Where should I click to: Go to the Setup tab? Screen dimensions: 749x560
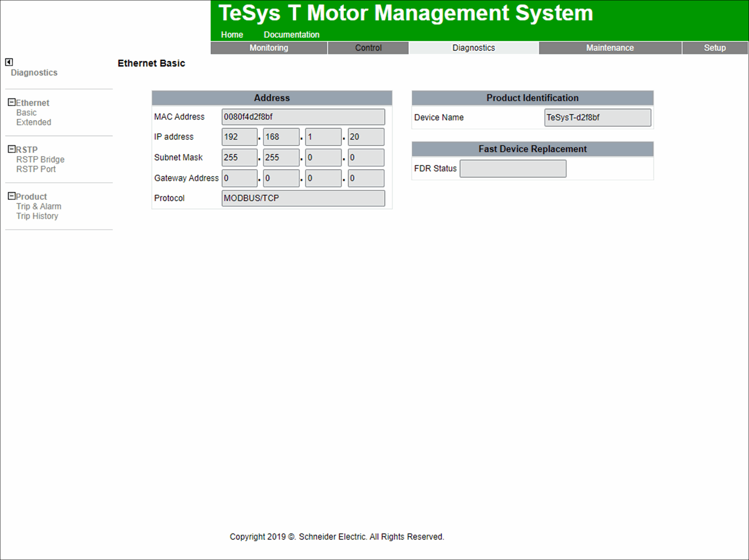click(715, 48)
